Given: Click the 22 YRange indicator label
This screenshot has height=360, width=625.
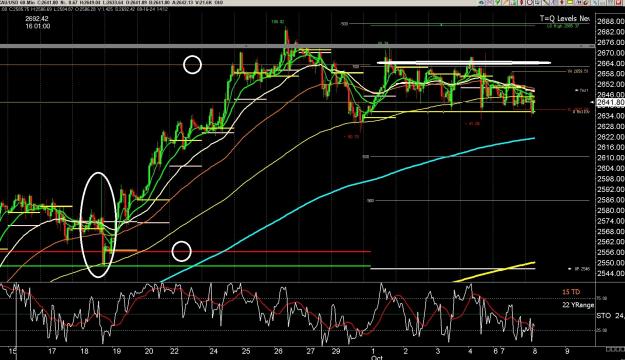Looking at the screenshot, I should (578, 305).
